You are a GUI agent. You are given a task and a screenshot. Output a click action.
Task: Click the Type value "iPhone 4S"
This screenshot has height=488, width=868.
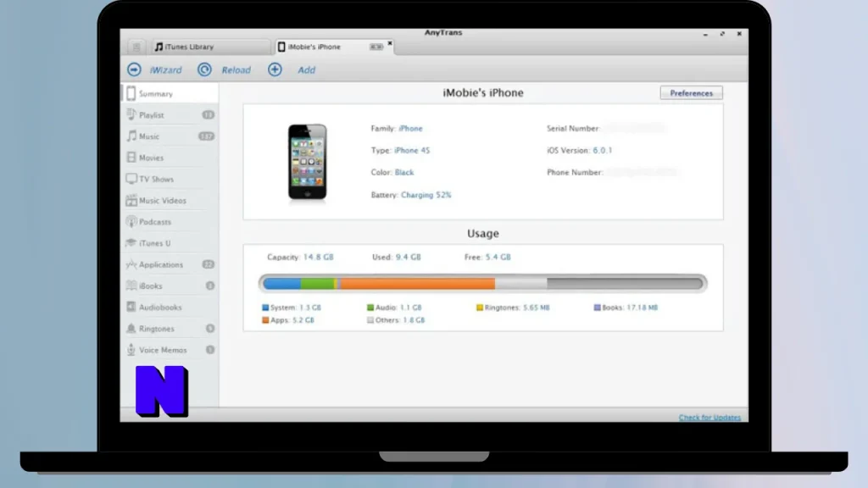[x=412, y=151]
